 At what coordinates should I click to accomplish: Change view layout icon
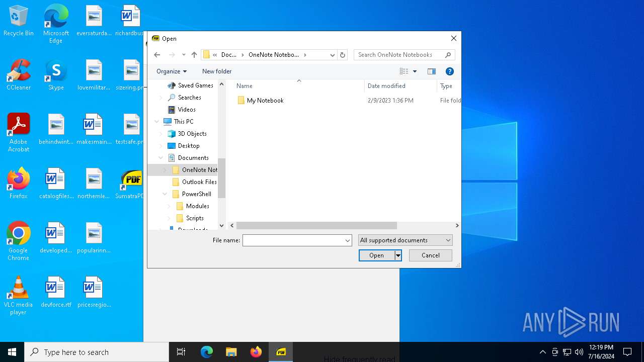(x=404, y=71)
